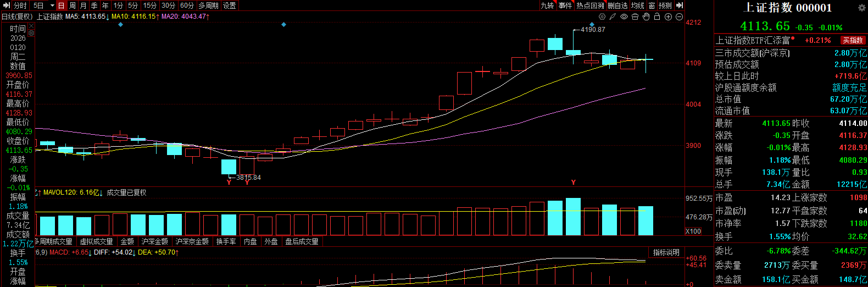The image size is (868, 287).
Task: Activate the hand pan tool
Action: tap(646, 17)
